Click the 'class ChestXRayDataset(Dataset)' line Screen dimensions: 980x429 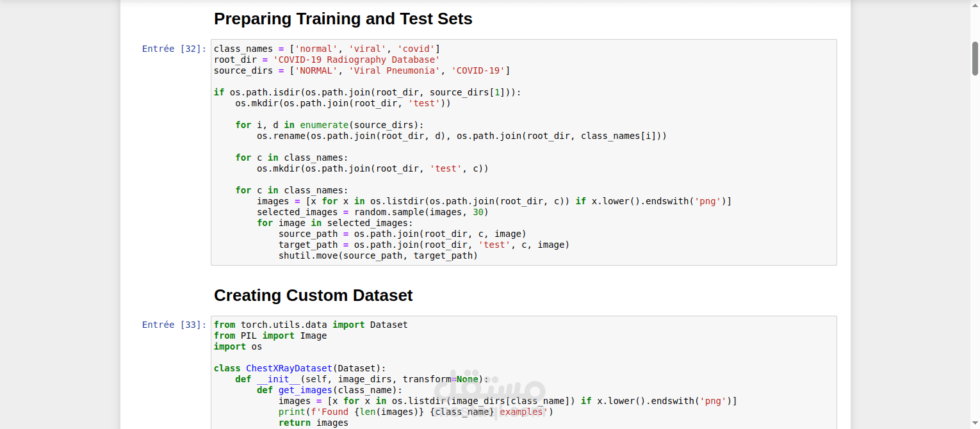click(300, 368)
